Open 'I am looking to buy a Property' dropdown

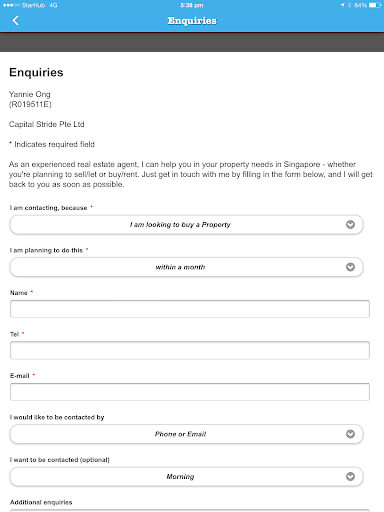tap(186, 225)
